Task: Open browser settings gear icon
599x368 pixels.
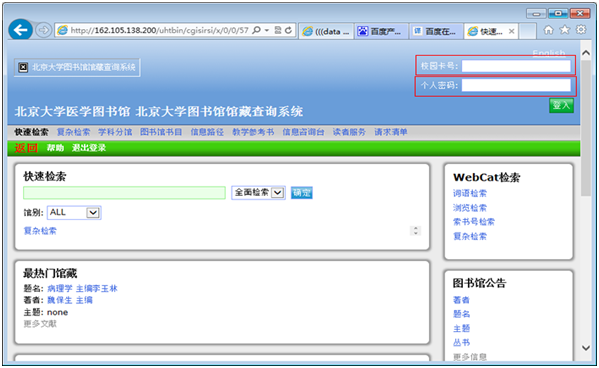Action: [581, 29]
